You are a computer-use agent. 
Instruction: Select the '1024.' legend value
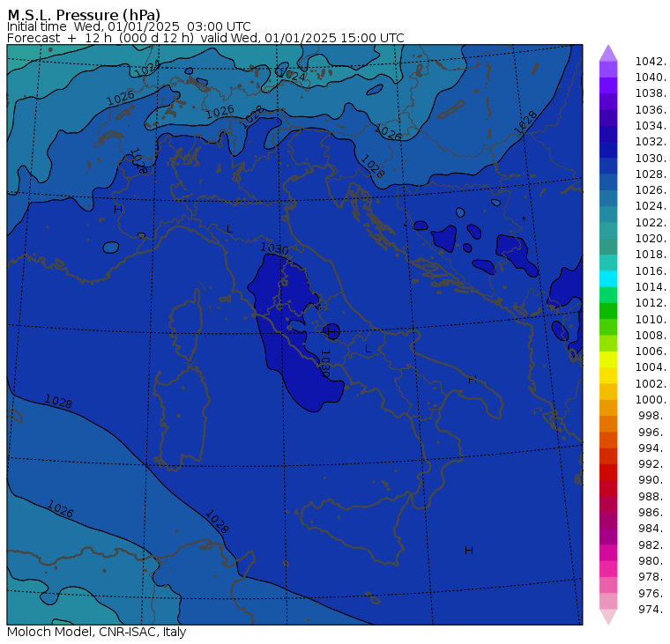point(651,206)
